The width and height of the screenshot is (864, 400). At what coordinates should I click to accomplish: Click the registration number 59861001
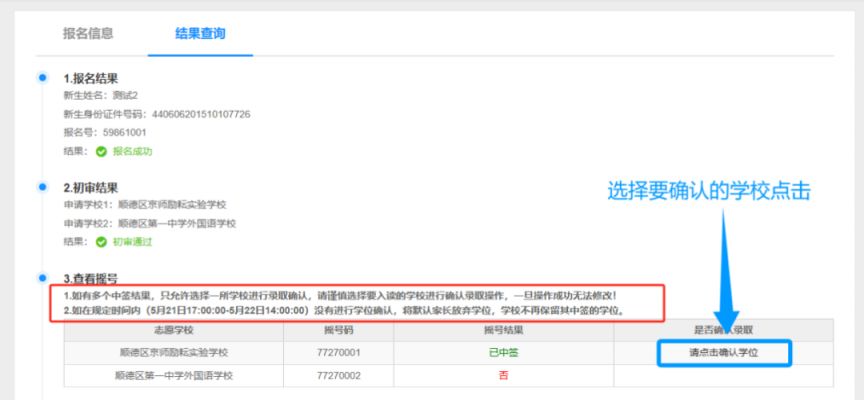tap(125, 133)
